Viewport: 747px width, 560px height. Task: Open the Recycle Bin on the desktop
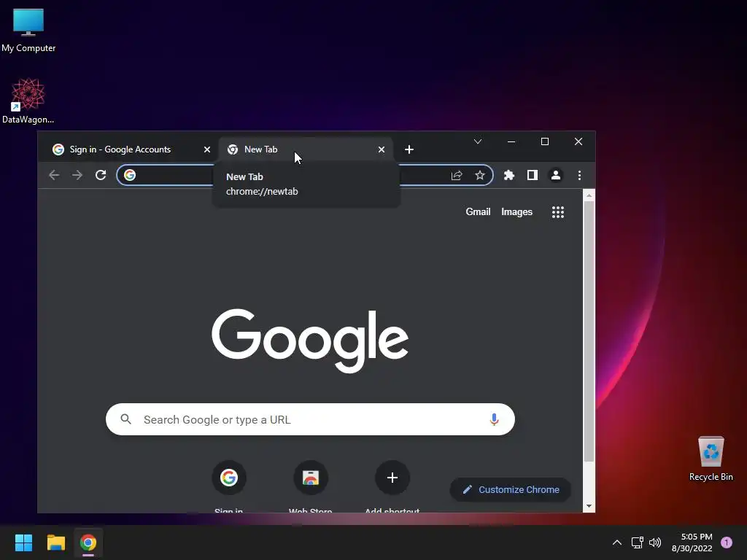[x=711, y=459]
